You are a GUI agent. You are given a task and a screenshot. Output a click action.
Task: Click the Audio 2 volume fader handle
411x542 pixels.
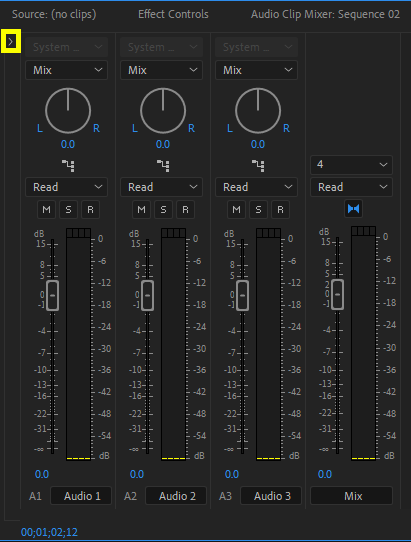tap(148, 296)
